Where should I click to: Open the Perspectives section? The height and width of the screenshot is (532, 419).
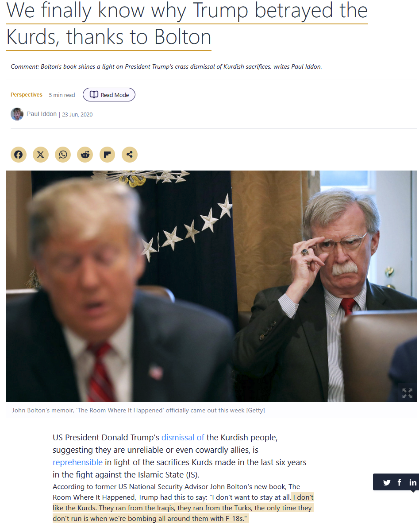click(x=27, y=95)
